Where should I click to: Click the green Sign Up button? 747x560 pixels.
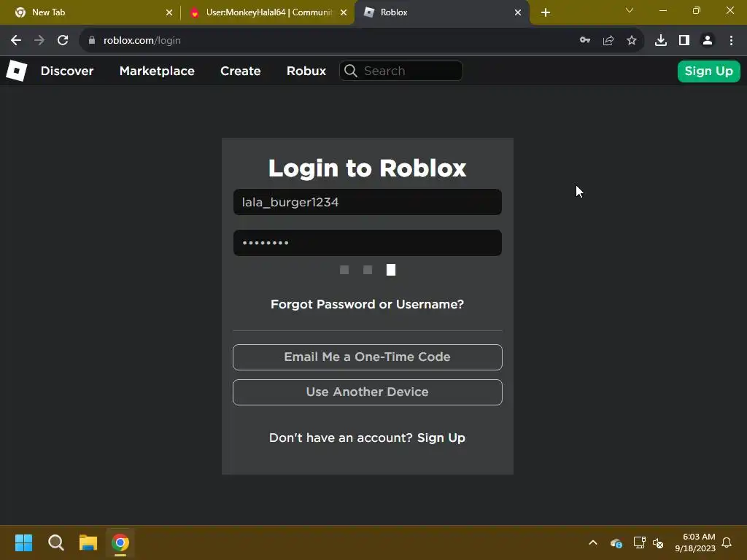(x=708, y=71)
